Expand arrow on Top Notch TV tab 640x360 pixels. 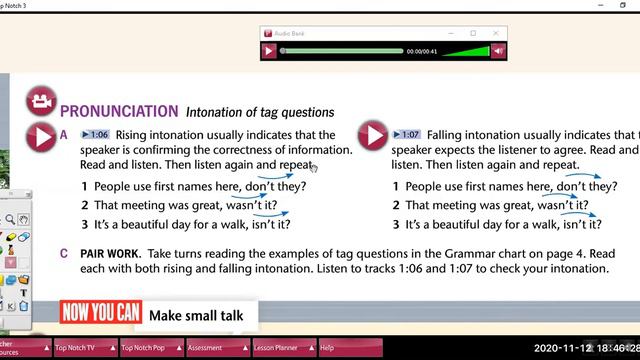(x=113, y=348)
